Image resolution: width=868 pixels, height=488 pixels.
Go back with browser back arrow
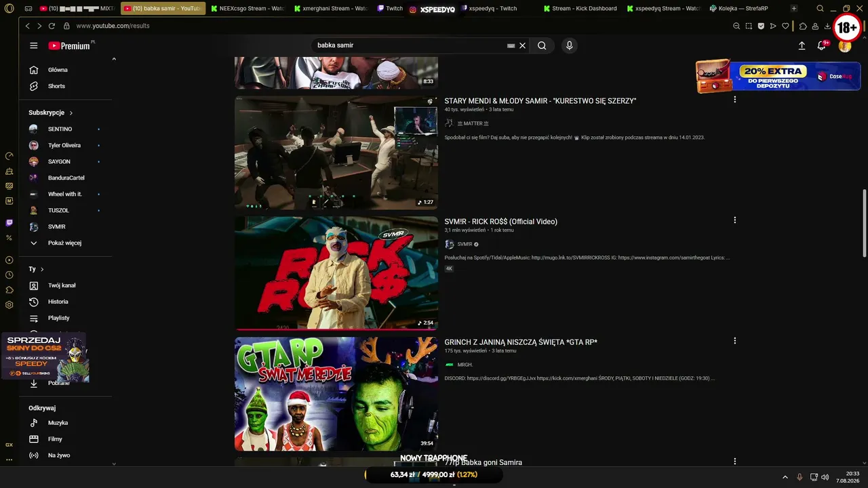28,26
